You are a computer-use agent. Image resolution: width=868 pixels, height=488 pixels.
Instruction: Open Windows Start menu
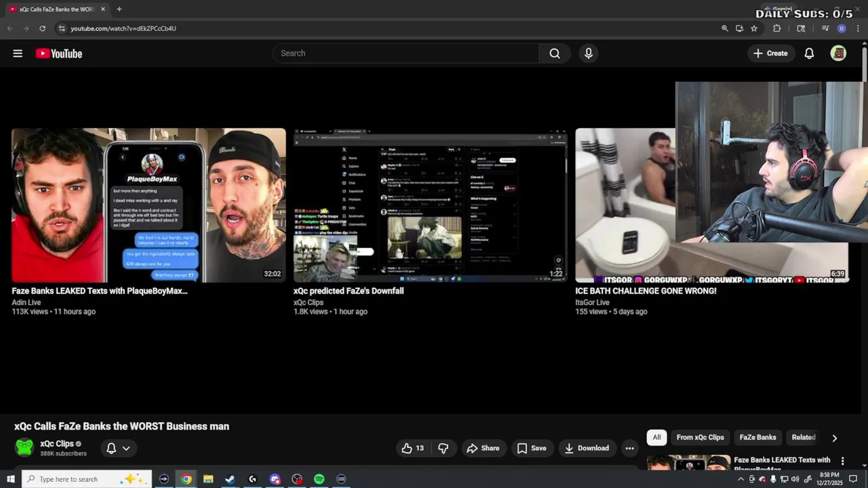[x=11, y=479]
